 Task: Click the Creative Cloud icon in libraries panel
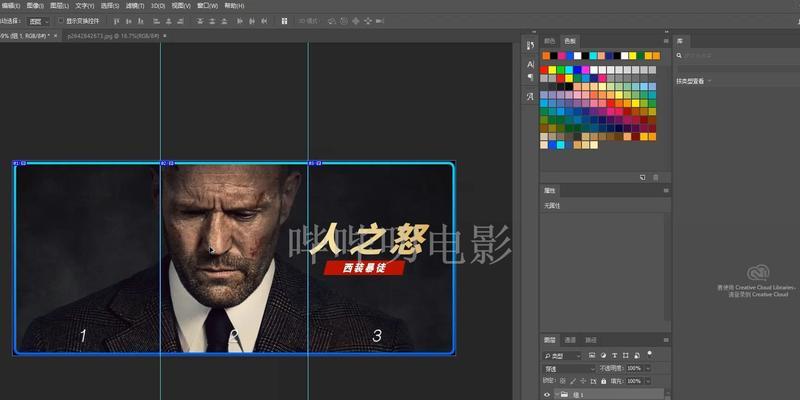pyautogui.click(x=758, y=273)
